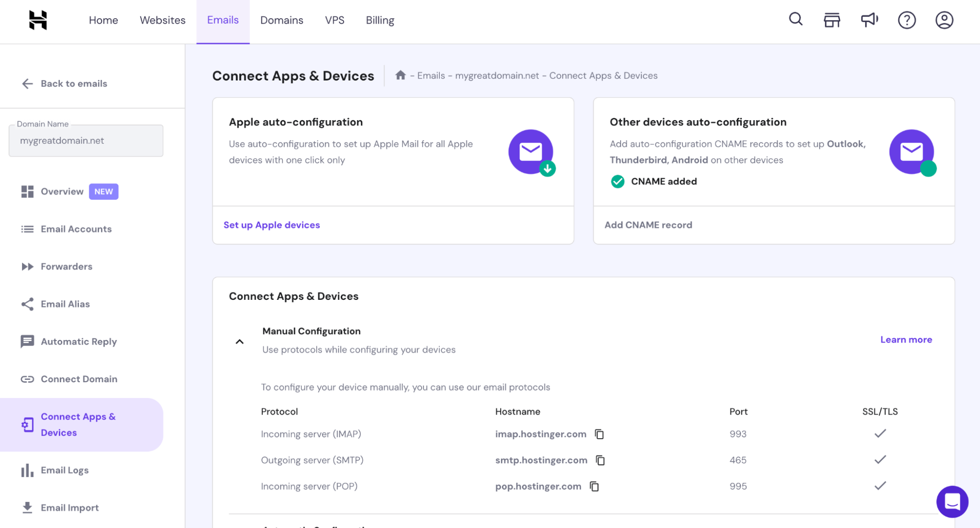Open search from the top bar
The image size is (980, 528).
click(x=795, y=20)
